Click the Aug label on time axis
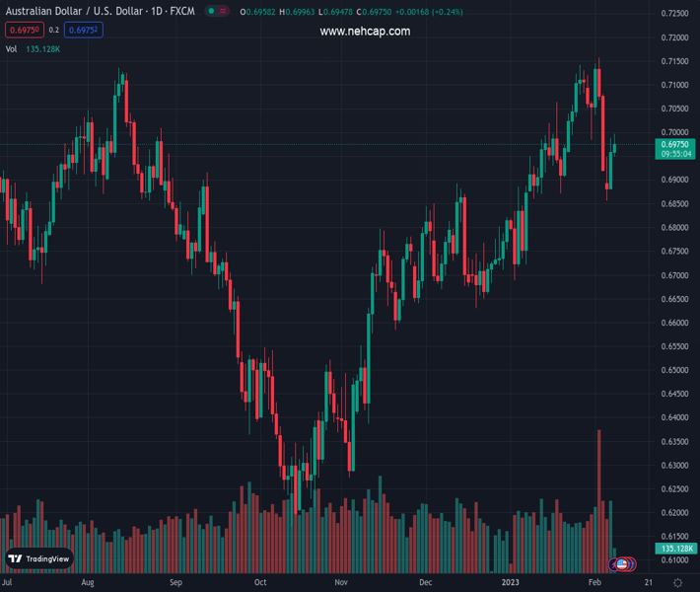This screenshot has height=592, width=700. tap(88, 583)
